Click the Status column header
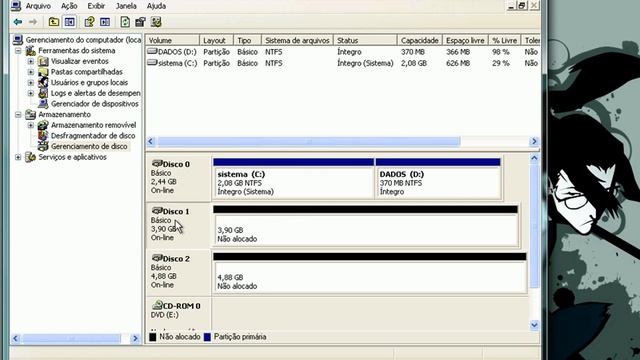This screenshot has width=640, height=360. (365, 40)
